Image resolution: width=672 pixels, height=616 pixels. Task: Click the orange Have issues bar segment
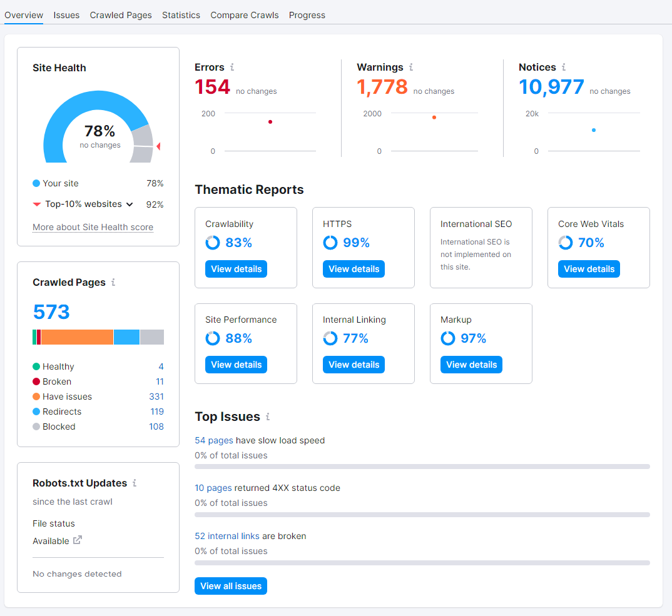pos(77,337)
